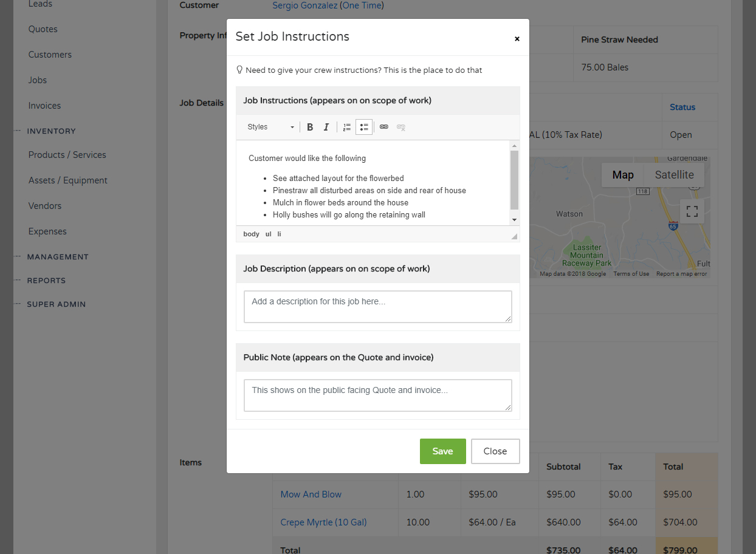Toggle bold formatting in editor toolbar
The image size is (756, 554).
pyautogui.click(x=310, y=127)
